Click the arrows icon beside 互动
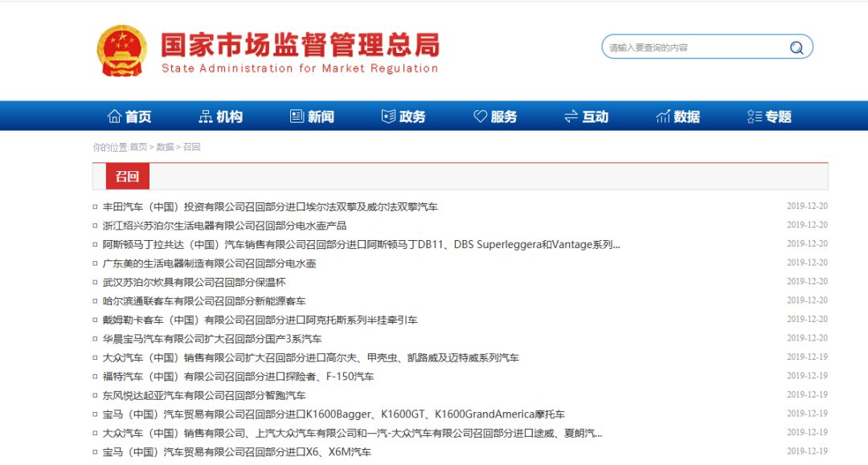This screenshot has height=465, width=868. (x=571, y=116)
